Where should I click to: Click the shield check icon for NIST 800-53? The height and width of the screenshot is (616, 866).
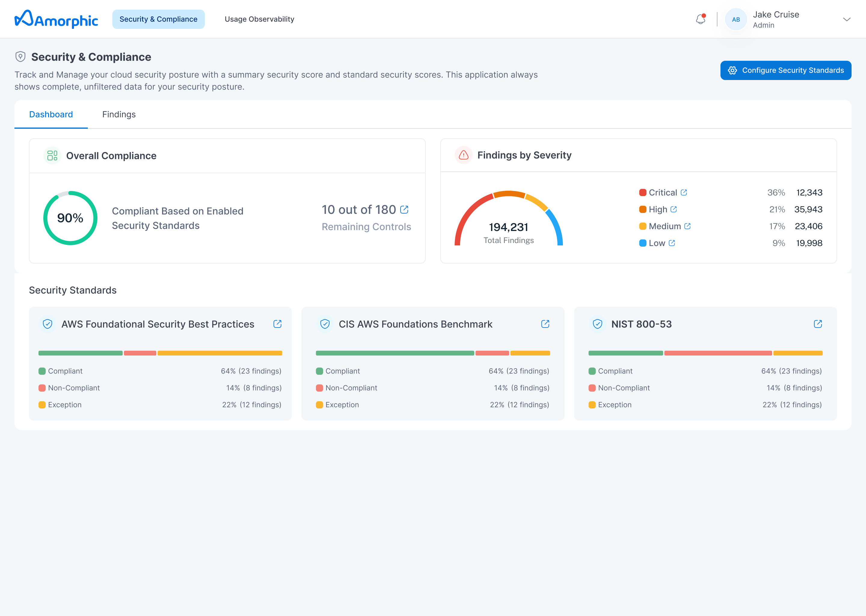(x=597, y=324)
